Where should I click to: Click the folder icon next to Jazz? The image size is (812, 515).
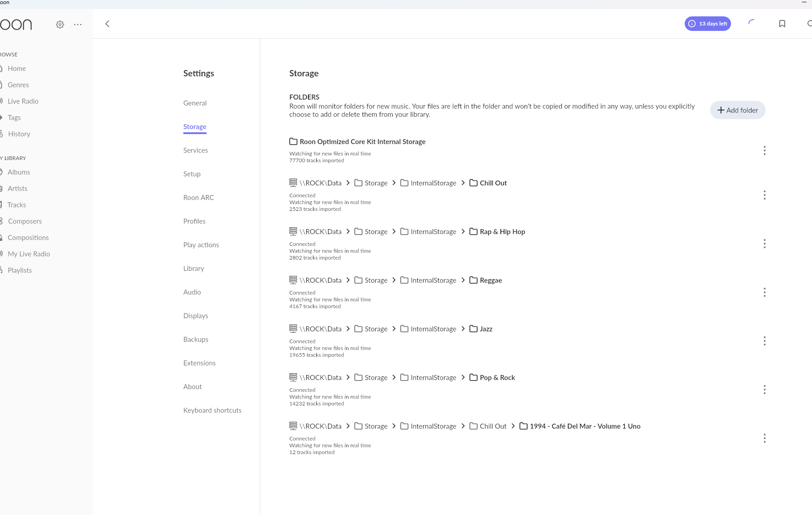tap(474, 329)
